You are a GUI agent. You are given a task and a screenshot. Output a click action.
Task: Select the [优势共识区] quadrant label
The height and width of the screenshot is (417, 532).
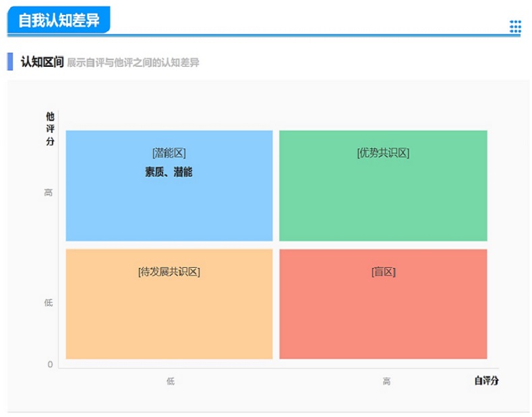pyautogui.click(x=383, y=153)
